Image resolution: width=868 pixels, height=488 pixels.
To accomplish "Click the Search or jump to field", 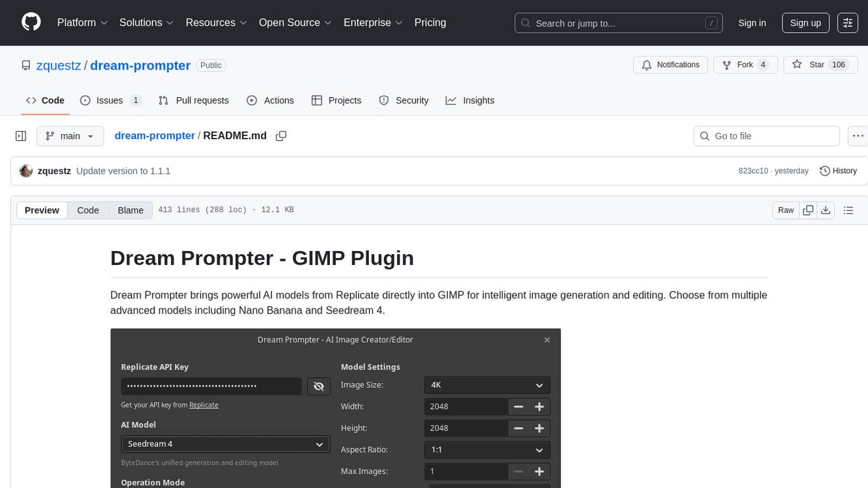I will [618, 23].
